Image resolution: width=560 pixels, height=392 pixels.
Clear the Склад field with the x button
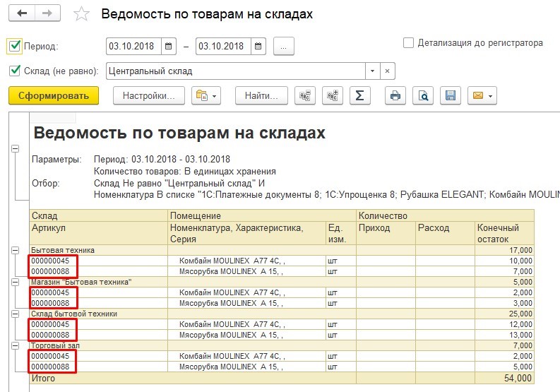click(388, 71)
